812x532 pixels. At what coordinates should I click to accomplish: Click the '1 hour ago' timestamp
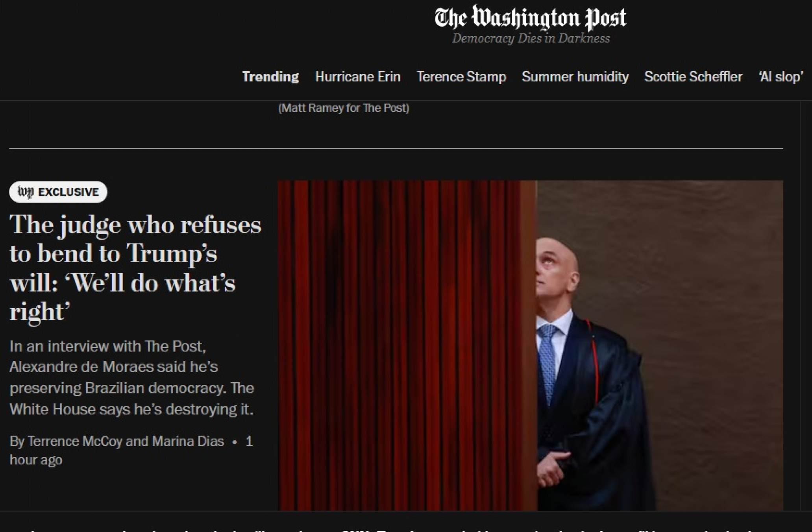tap(131, 451)
